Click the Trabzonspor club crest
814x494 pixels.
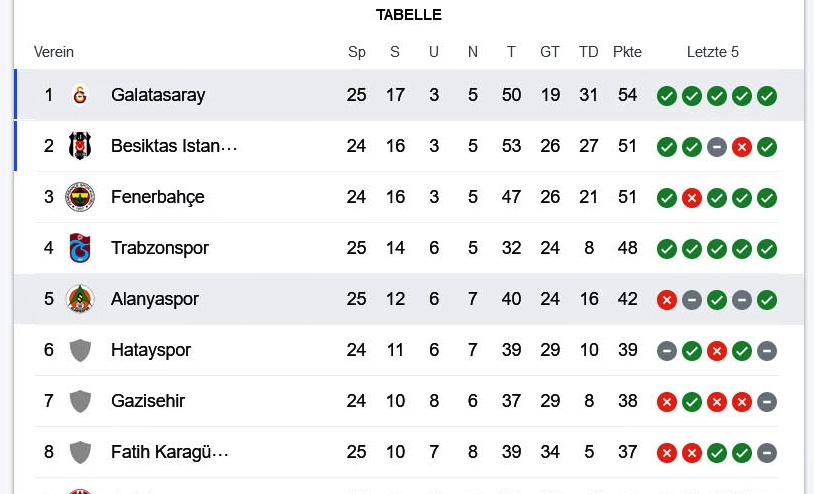coord(80,248)
